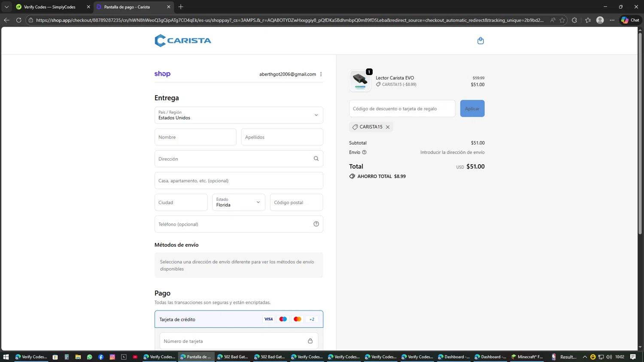Click the address search magnifier icon
The image size is (644, 362).
tap(316, 159)
